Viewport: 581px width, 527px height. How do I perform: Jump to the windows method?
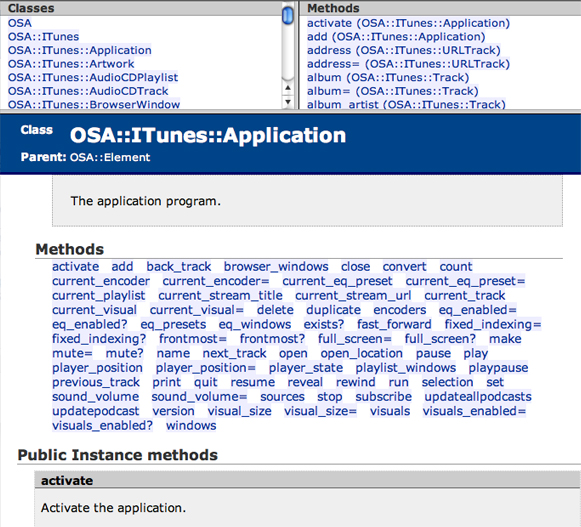tap(191, 426)
